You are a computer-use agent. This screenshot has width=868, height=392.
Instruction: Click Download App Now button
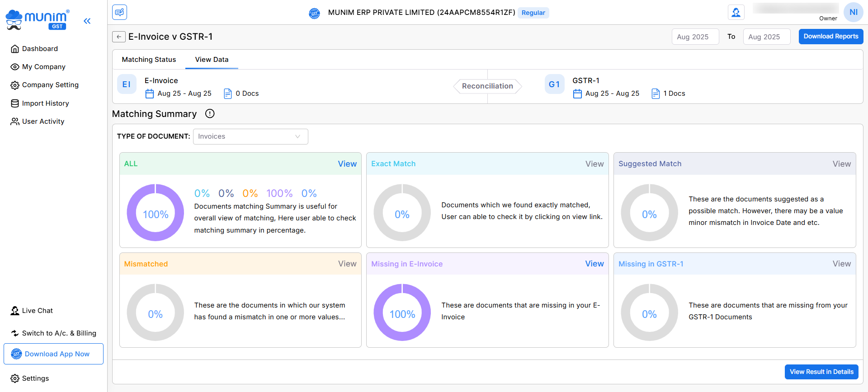(x=53, y=354)
